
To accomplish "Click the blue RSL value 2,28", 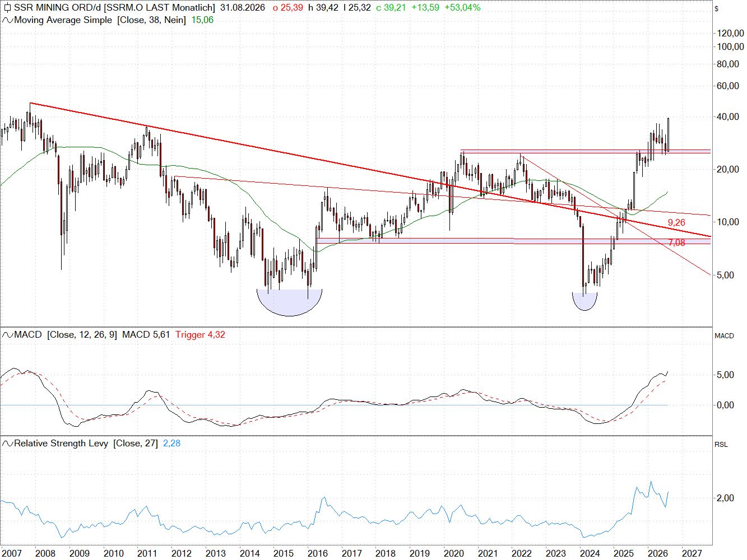I will (171, 444).
